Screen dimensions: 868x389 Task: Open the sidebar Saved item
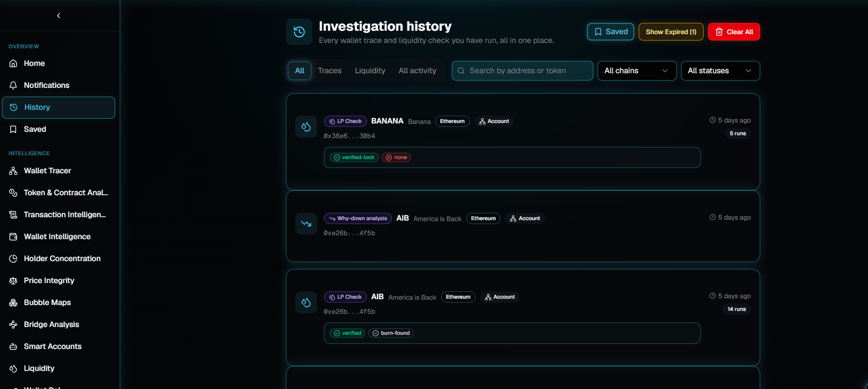[59, 129]
